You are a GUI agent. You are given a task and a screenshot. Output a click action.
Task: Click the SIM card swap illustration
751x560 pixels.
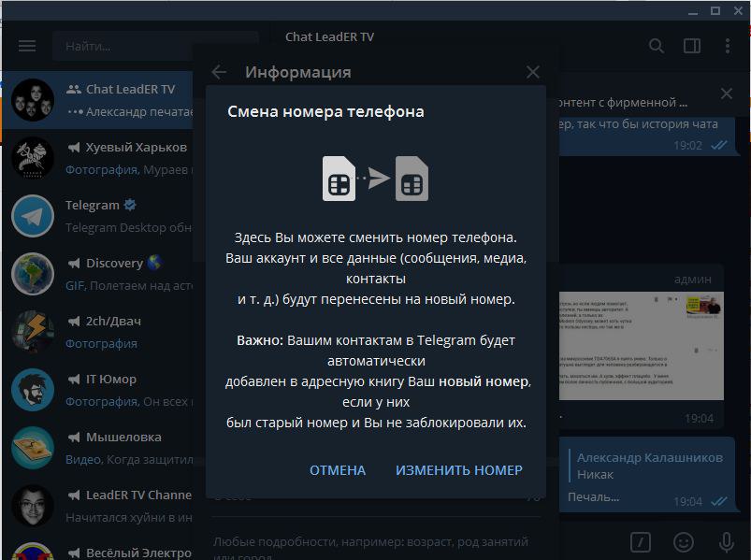[x=375, y=179]
